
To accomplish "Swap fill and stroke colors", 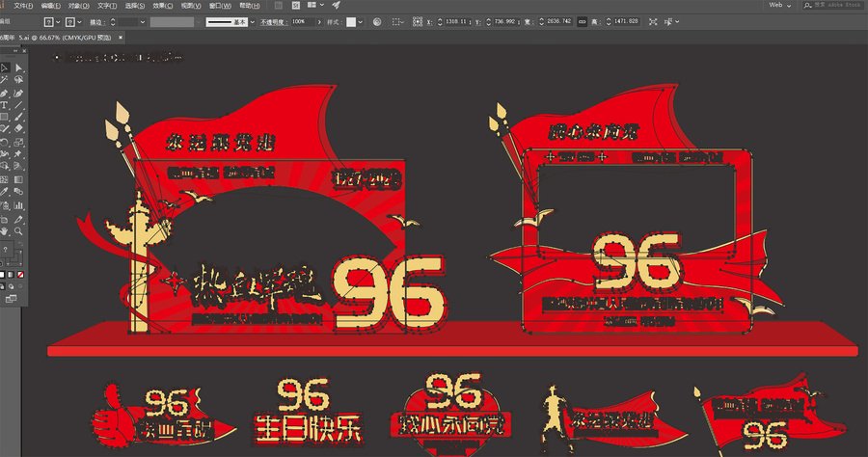I will tap(20, 245).
